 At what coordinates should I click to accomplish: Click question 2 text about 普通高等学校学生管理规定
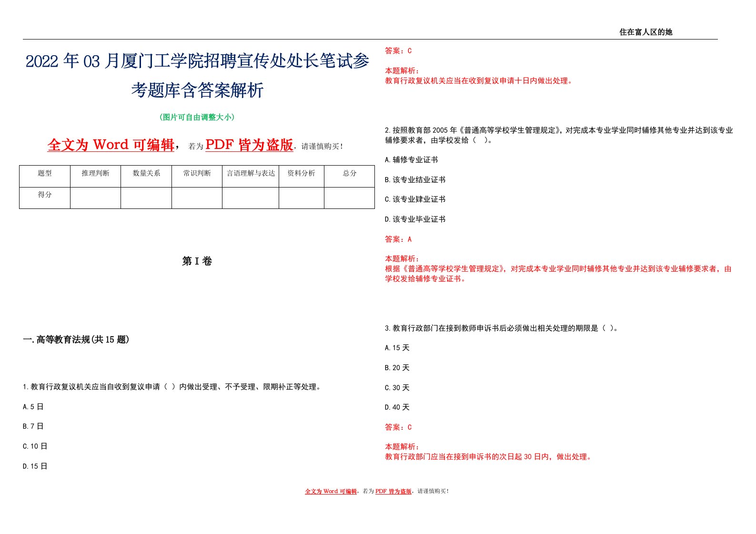559,135
